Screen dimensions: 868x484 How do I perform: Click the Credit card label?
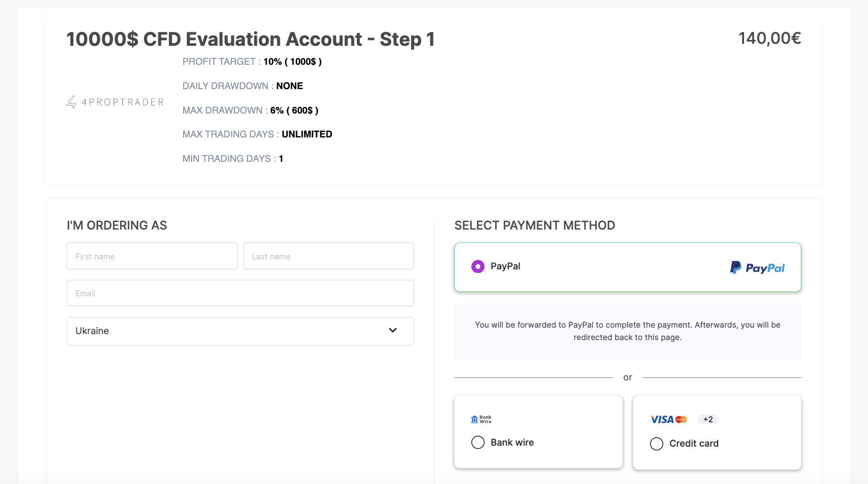pos(694,444)
